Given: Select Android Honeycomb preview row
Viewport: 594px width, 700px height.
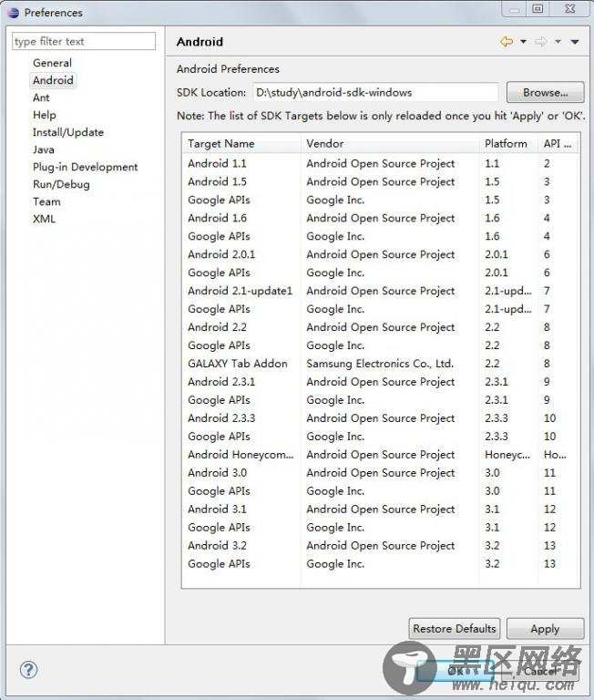Looking at the screenshot, I should pos(381,455).
